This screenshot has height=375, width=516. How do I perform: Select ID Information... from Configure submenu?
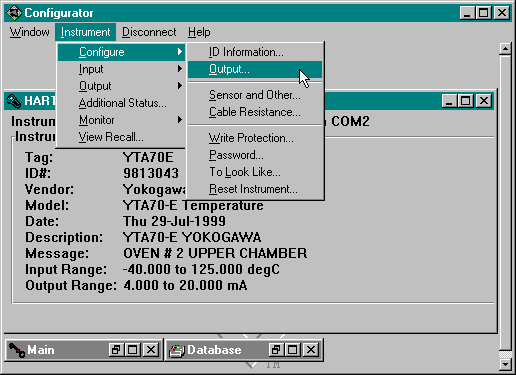pos(255,52)
